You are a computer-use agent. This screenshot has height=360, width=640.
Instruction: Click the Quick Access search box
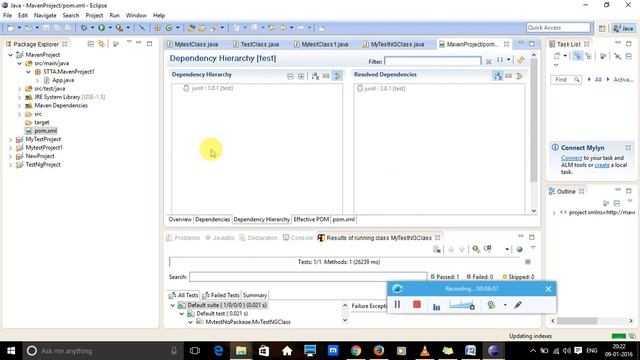pyautogui.click(x=558, y=27)
